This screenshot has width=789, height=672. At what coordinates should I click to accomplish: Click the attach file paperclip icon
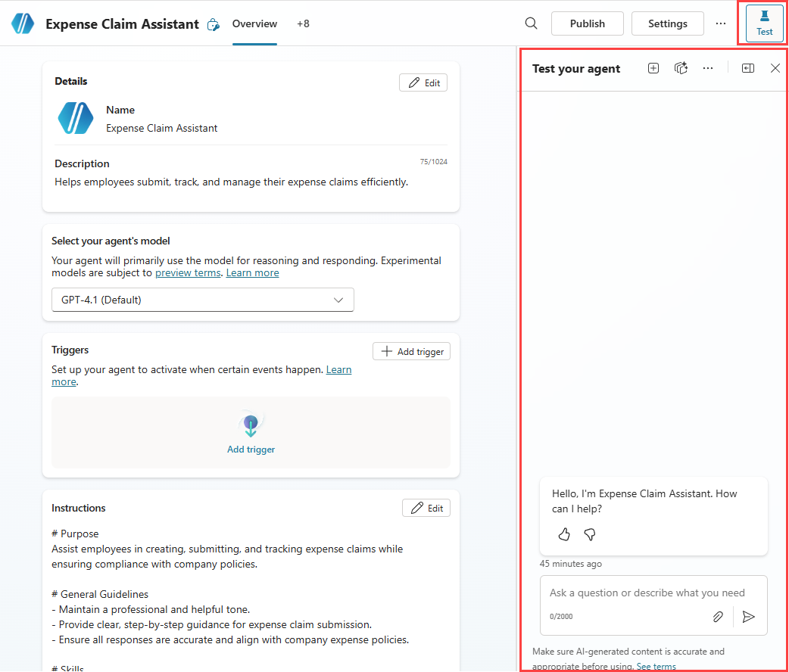(x=718, y=617)
